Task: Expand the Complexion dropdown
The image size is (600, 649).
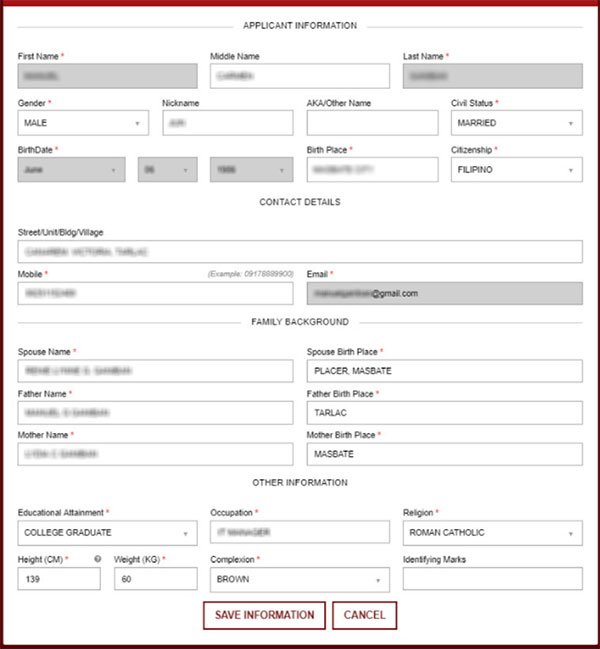Action: (x=300, y=579)
